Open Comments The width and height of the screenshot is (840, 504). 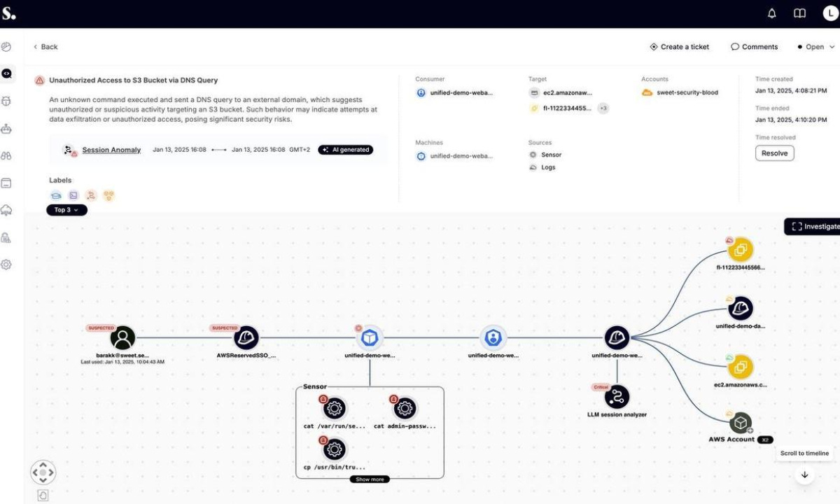[x=754, y=47]
